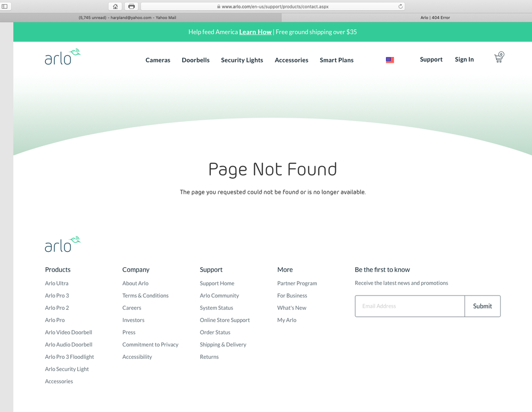The image size is (532, 412).
Task: Open the What's New link
Action: (292, 308)
